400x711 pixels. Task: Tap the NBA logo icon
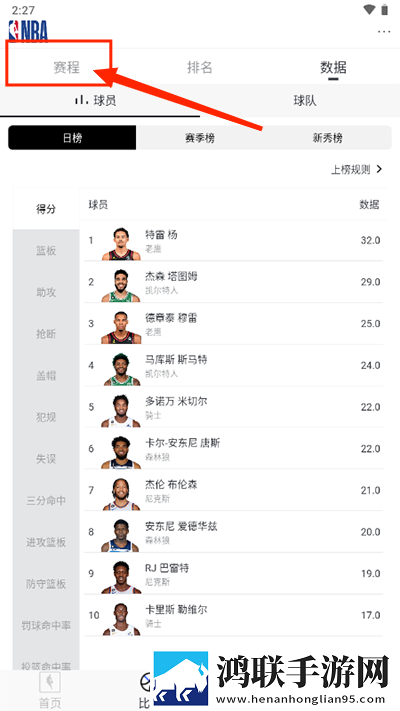tap(28, 29)
